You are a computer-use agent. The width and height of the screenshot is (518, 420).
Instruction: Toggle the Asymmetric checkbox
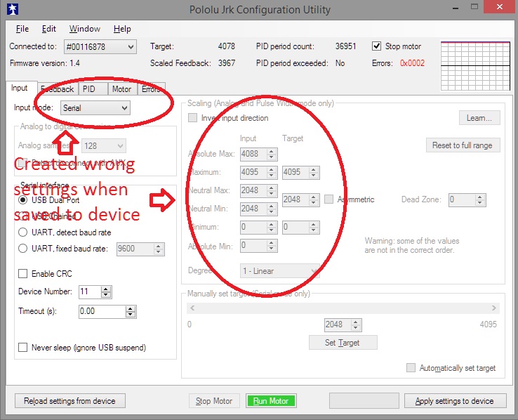(x=328, y=199)
